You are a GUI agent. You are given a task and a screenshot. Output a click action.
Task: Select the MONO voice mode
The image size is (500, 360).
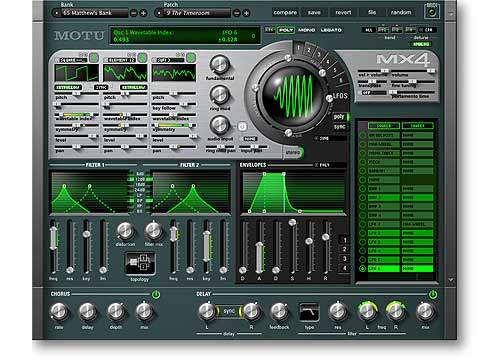tap(306, 30)
